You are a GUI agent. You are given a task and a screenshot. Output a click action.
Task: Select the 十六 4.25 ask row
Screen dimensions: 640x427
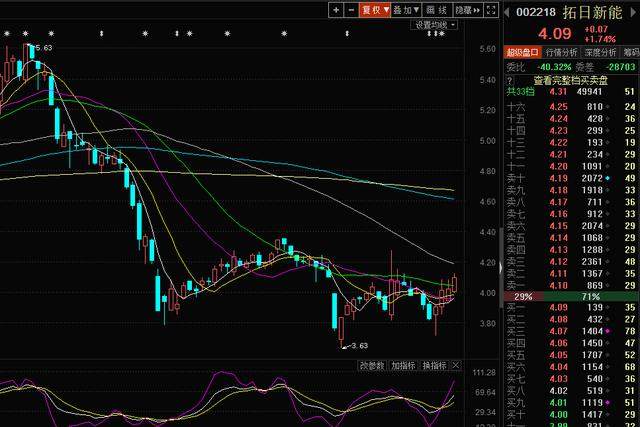coord(571,107)
